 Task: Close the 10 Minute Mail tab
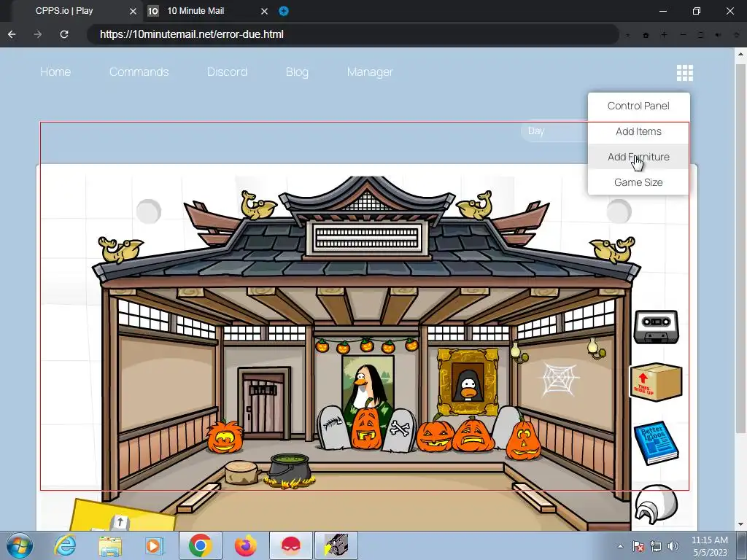(264, 11)
